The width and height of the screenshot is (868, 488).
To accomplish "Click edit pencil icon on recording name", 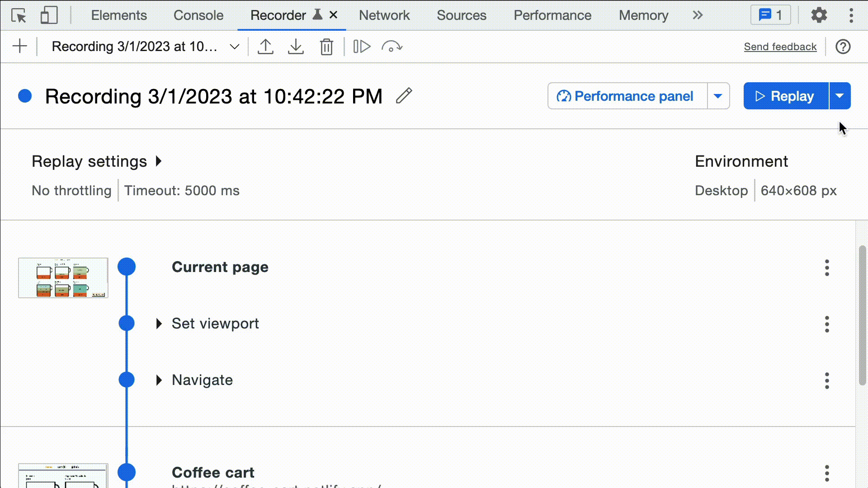I will pyautogui.click(x=404, y=96).
